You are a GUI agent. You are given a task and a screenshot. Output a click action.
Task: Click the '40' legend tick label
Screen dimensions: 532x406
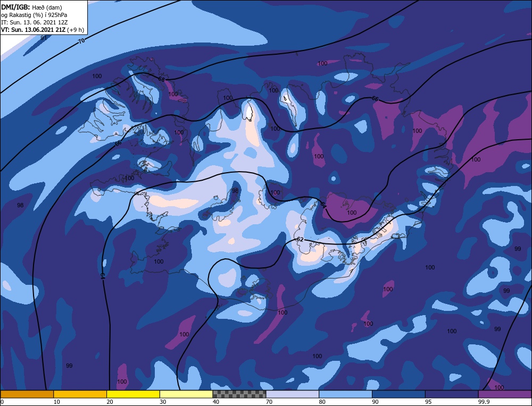tap(216, 402)
